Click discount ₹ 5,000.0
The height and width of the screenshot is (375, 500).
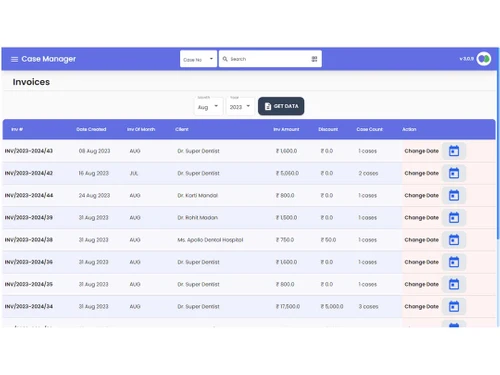(x=332, y=307)
